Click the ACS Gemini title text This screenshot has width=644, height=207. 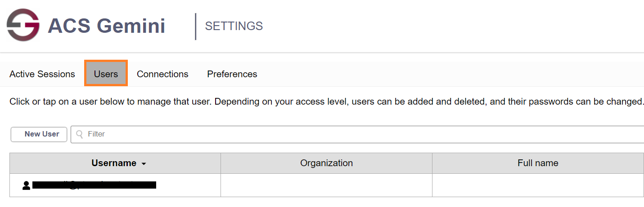point(107,26)
